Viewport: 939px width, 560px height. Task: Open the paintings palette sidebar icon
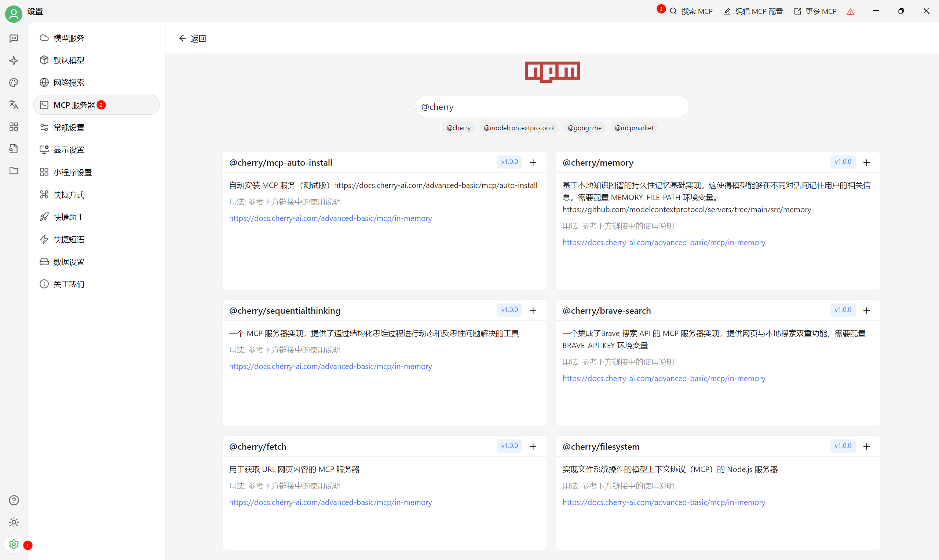pos(14,82)
